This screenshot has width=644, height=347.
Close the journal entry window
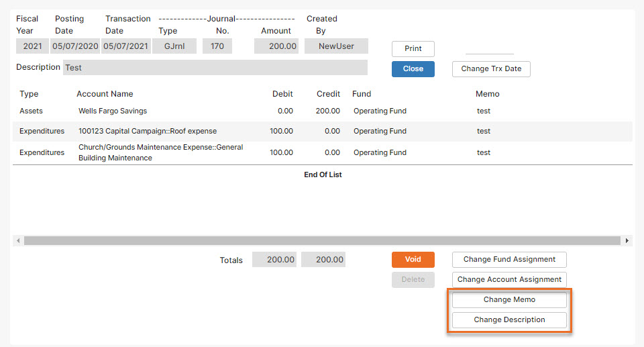[x=413, y=68]
